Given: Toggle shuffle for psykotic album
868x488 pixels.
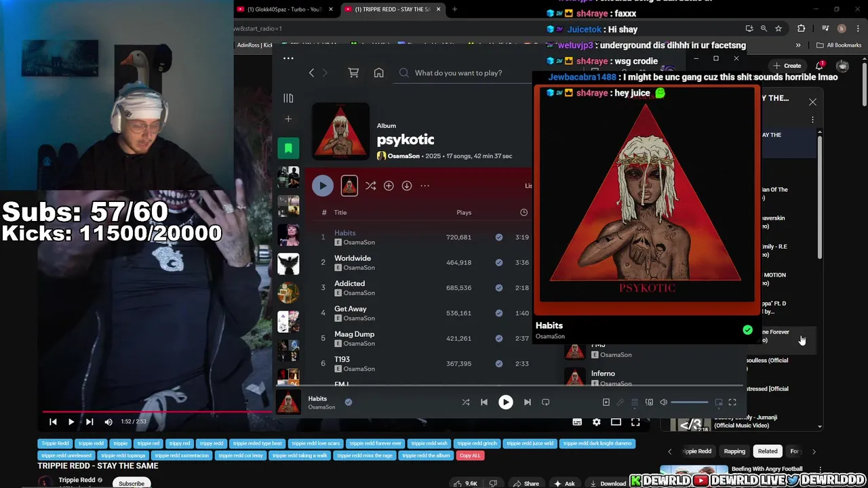Looking at the screenshot, I should point(370,186).
